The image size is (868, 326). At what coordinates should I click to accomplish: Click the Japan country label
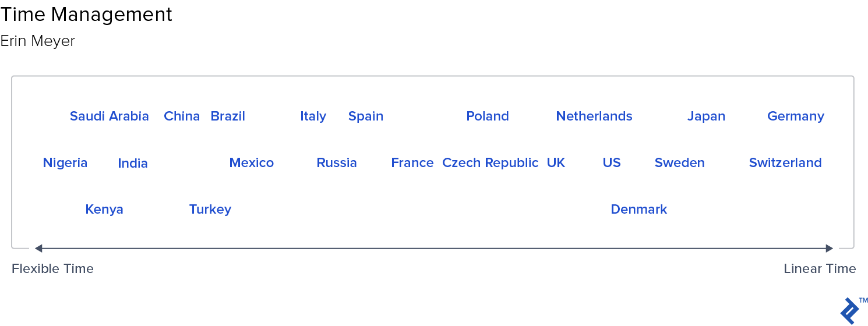[x=706, y=116]
